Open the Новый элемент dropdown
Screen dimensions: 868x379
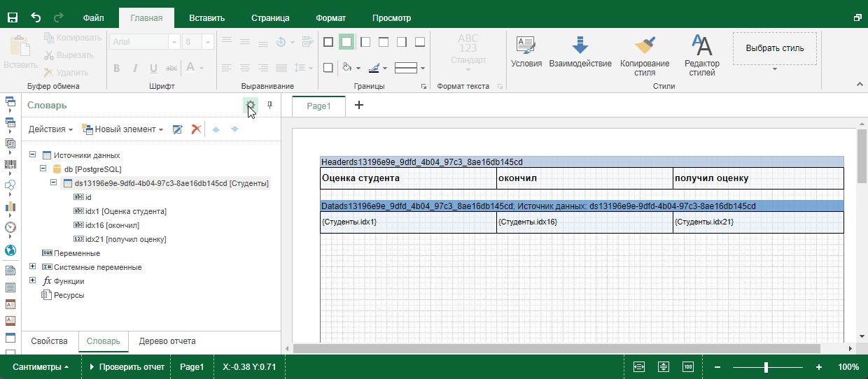[123, 129]
